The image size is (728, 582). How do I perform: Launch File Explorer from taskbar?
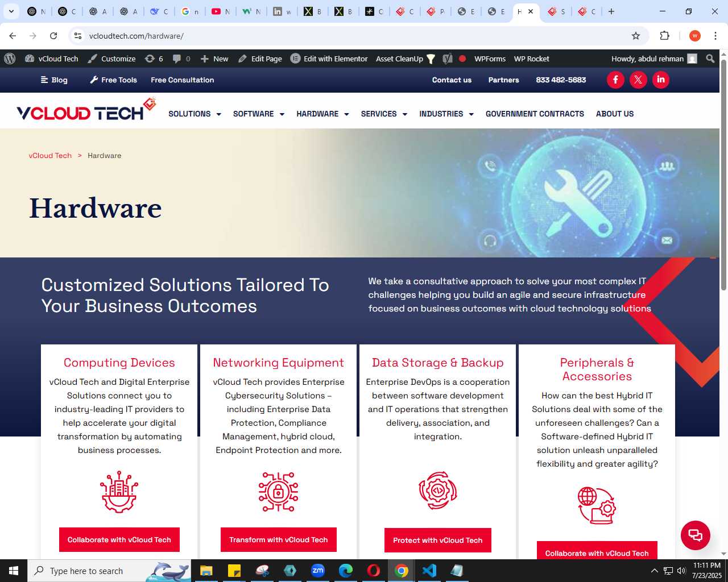[x=206, y=571]
